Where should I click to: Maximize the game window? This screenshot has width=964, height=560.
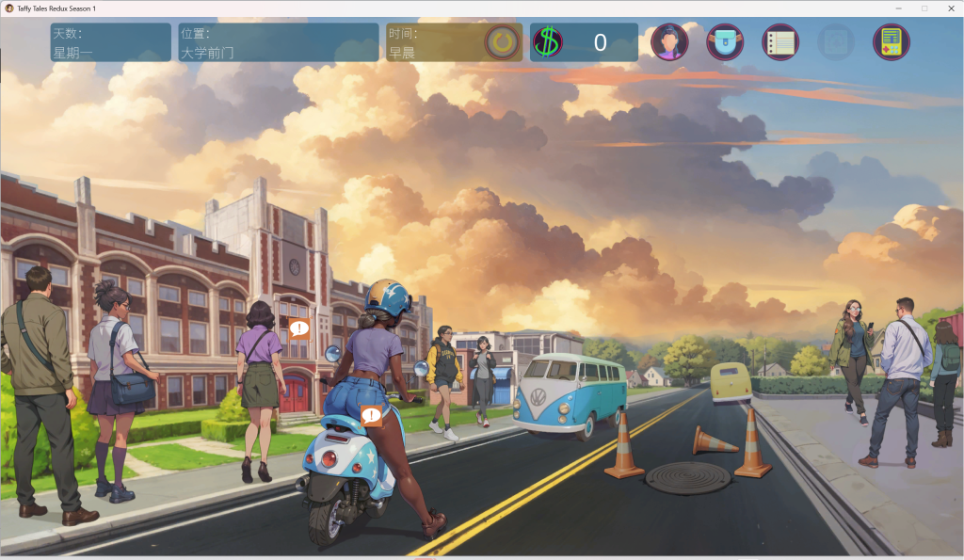[x=924, y=8]
